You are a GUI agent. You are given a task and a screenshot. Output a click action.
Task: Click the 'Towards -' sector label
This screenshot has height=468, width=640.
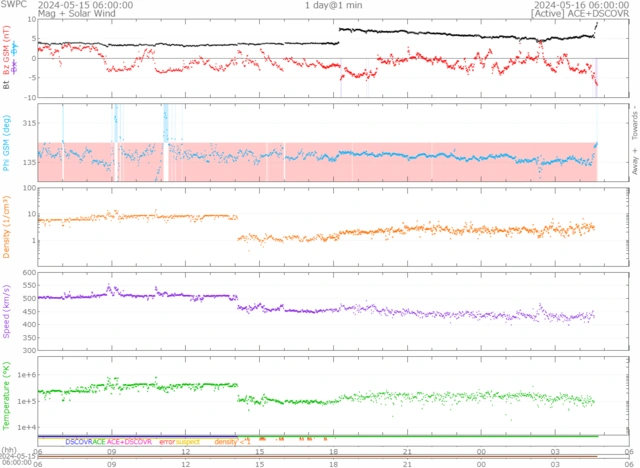point(635,122)
